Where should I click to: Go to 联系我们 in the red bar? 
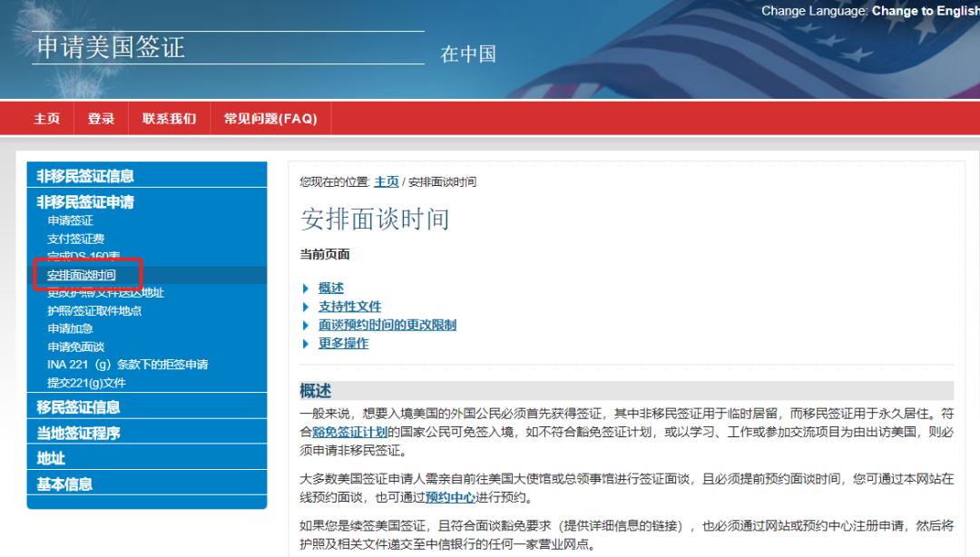click(170, 119)
